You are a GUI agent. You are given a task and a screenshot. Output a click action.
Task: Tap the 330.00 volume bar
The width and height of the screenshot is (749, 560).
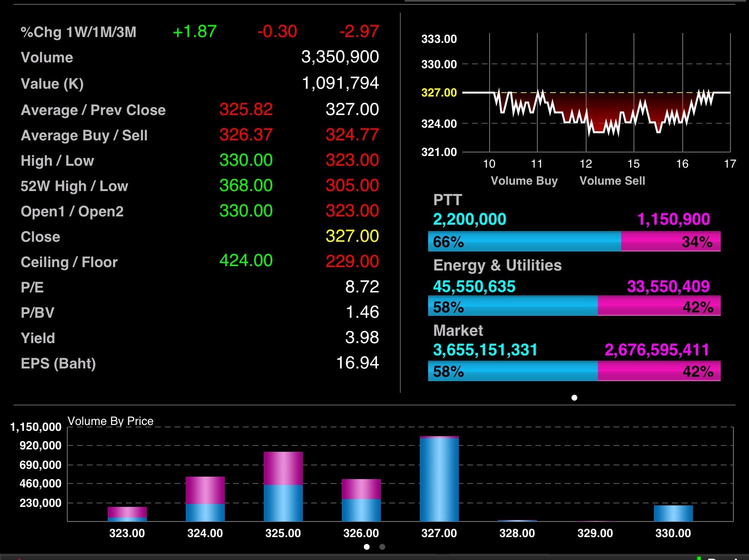coord(673,513)
